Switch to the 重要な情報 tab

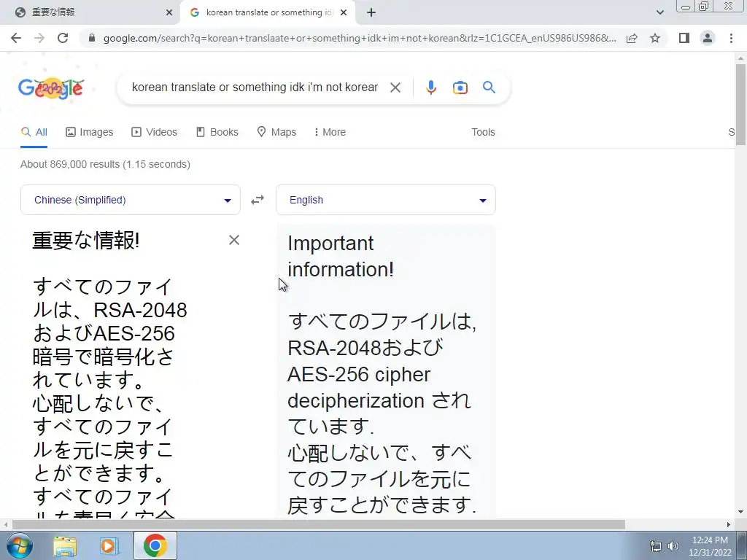pos(90,13)
